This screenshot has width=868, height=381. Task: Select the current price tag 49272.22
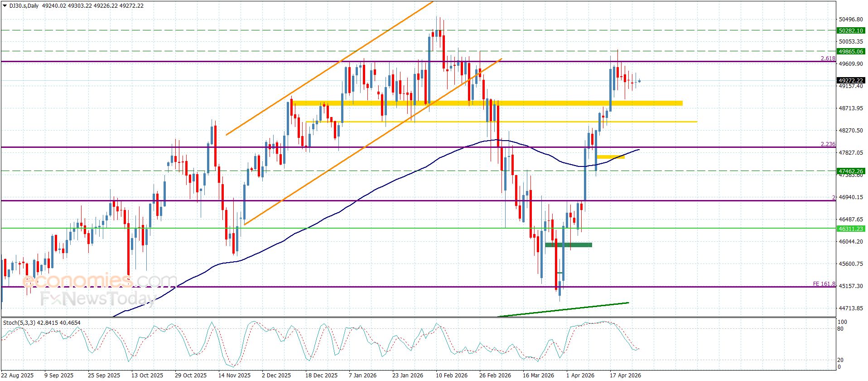[850, 80]
